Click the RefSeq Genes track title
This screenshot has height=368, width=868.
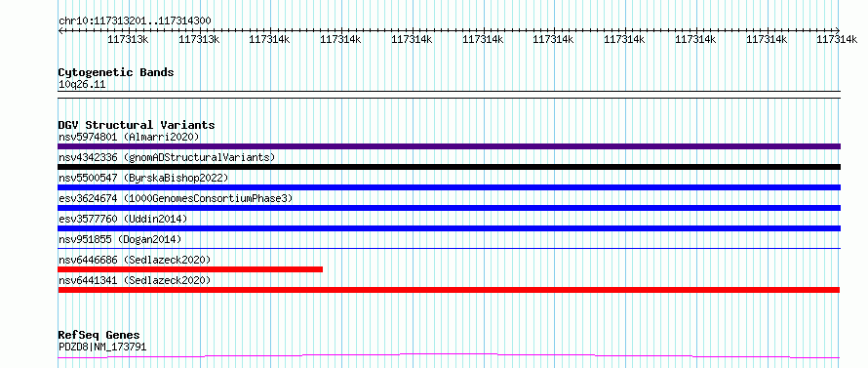99,336
